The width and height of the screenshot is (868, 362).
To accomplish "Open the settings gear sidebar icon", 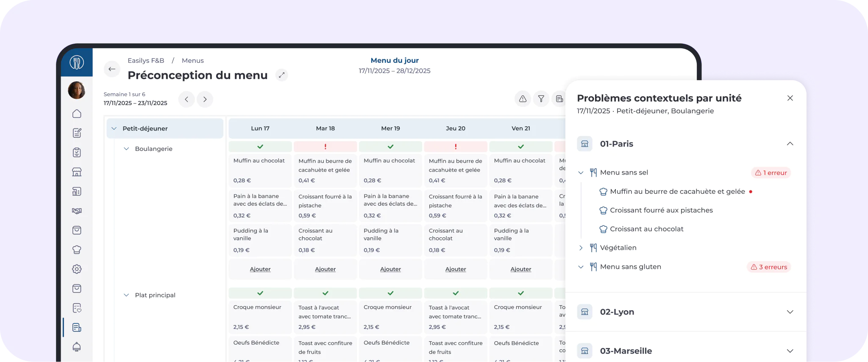I will click(77, 269).
